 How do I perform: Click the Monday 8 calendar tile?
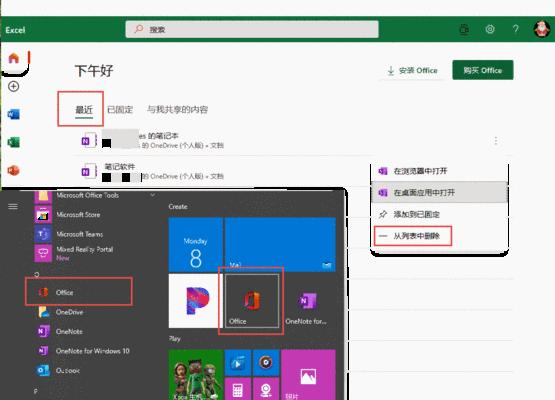tap(196, 244)
